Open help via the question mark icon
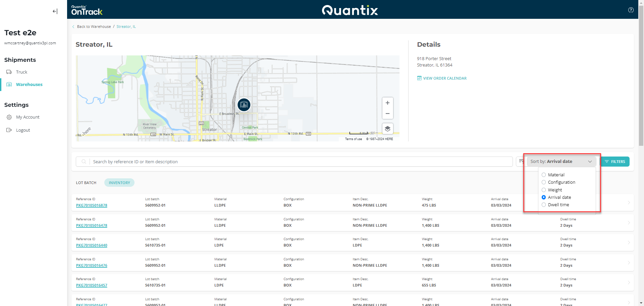The width and height of the screenshot is (644, 306). point(631,10)
